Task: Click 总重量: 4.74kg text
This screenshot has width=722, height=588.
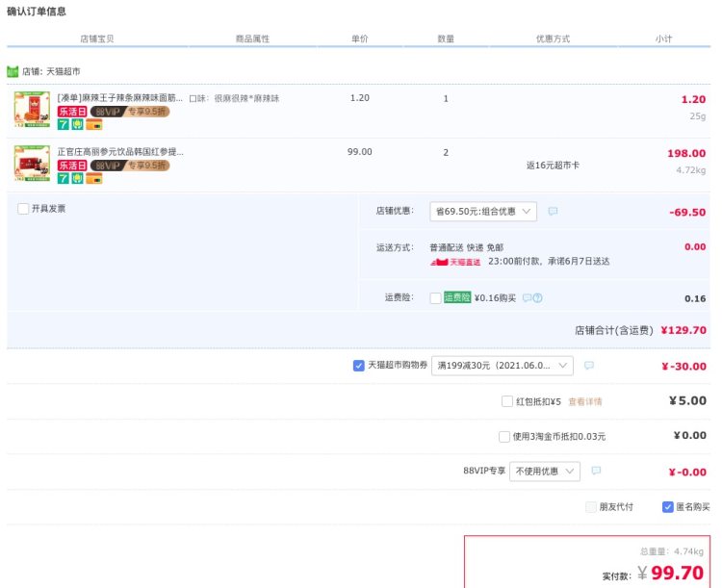Action: tap(672, 551)
